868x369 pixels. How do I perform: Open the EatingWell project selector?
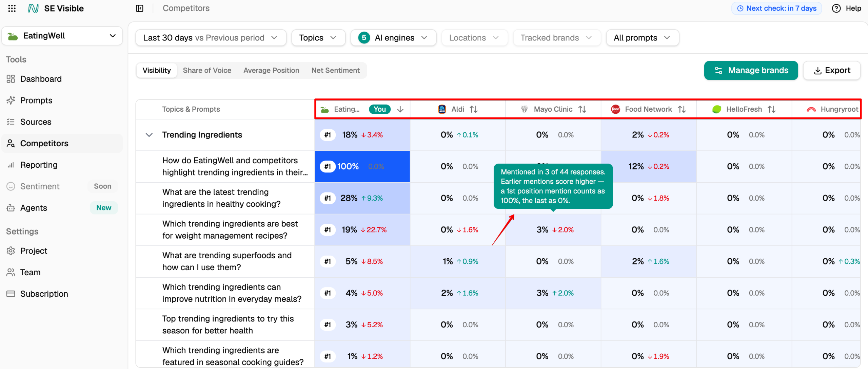pyautogui.click(x=62, y=36)
